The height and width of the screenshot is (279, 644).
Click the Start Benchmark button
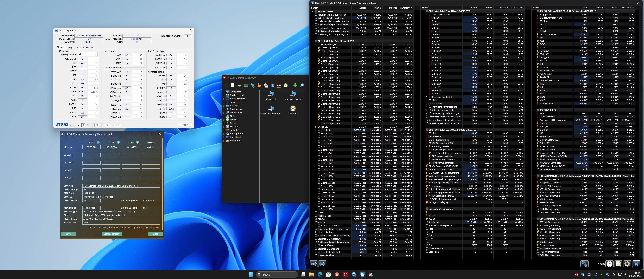tap(112, 234)
